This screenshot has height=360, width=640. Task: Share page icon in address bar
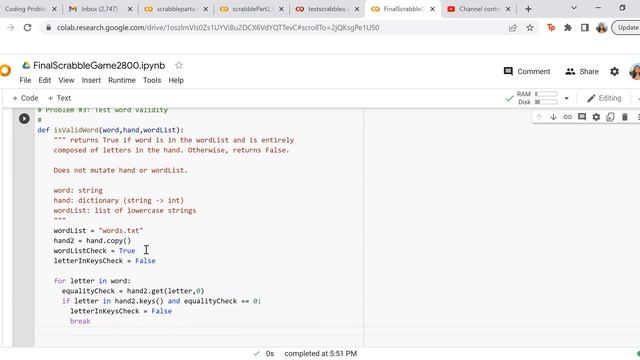[x=513, y=28]
